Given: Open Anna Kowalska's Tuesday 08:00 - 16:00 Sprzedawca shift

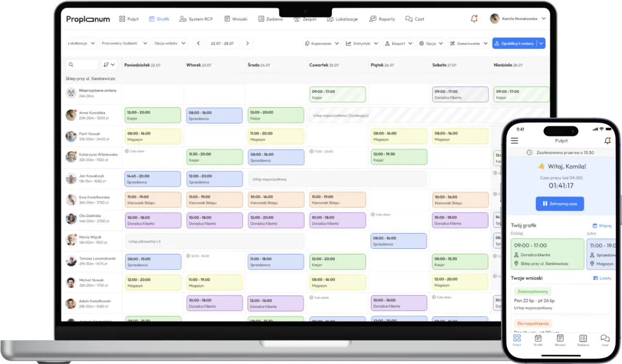Looking at the screenshot, I should (214, 115).
